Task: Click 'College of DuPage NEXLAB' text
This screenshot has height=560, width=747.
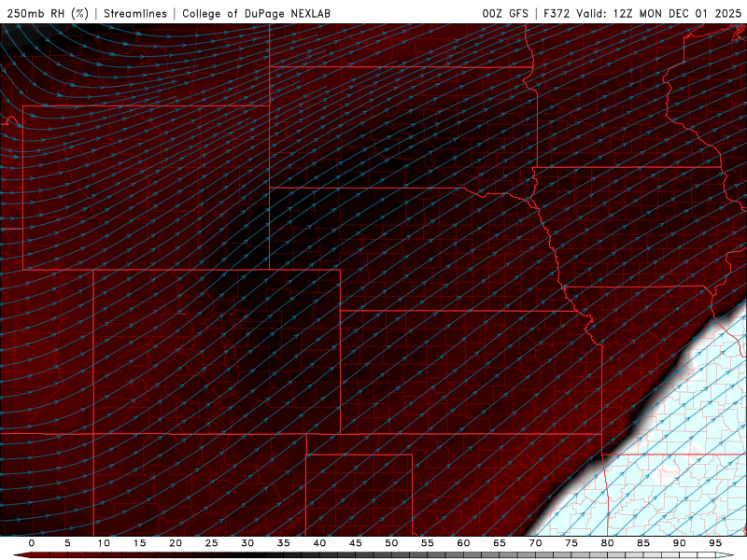Action: coord(256,13)
